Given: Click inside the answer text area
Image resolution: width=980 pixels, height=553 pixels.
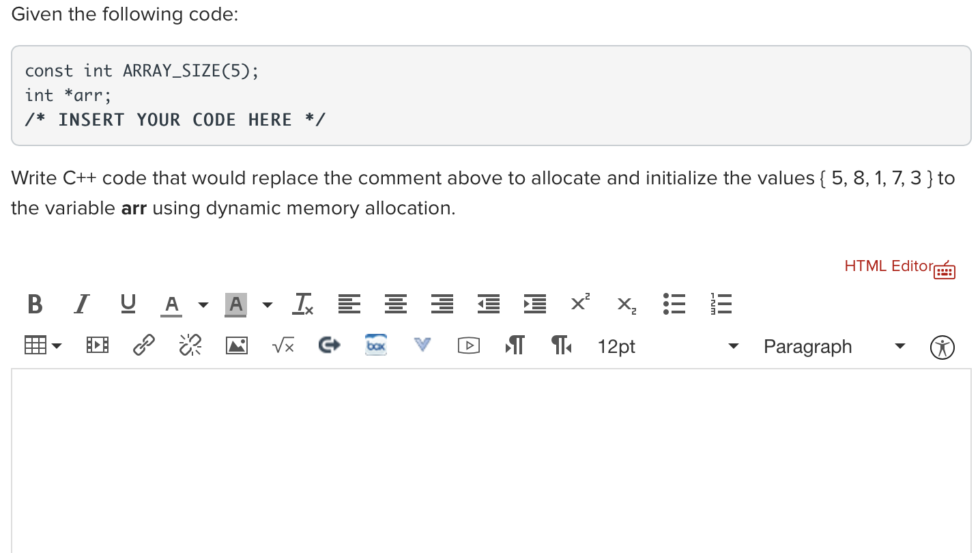Looking at the screenshot, I should click(491, 462).
